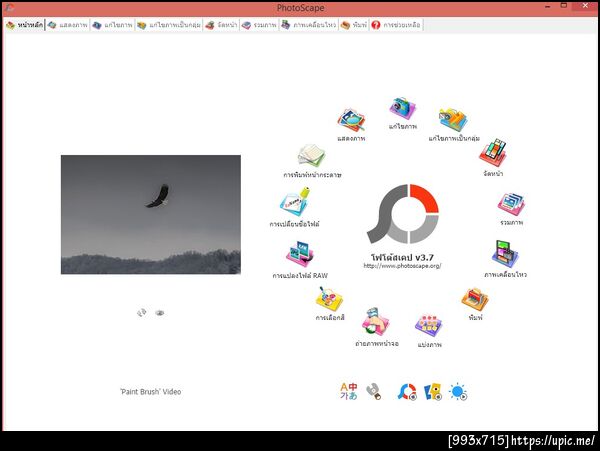Switch to the แก้ไขภาพ tab in top bar

click(x=112, y=25)
